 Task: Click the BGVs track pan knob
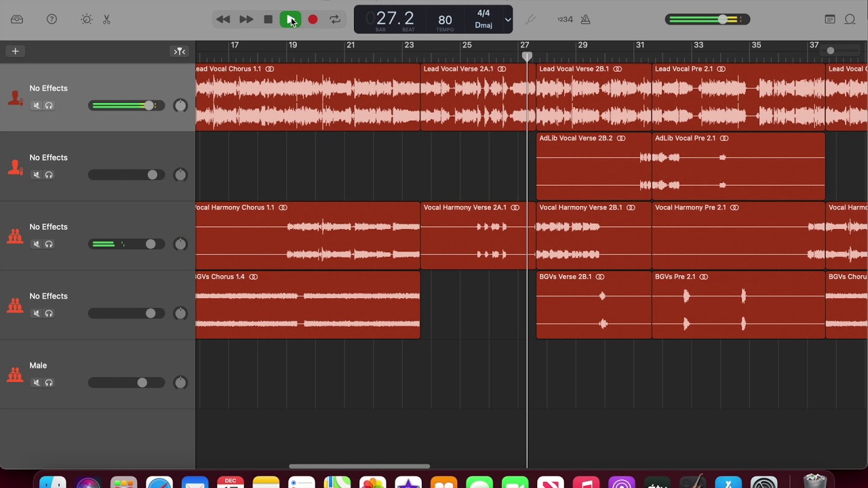[x=180, y=313]
